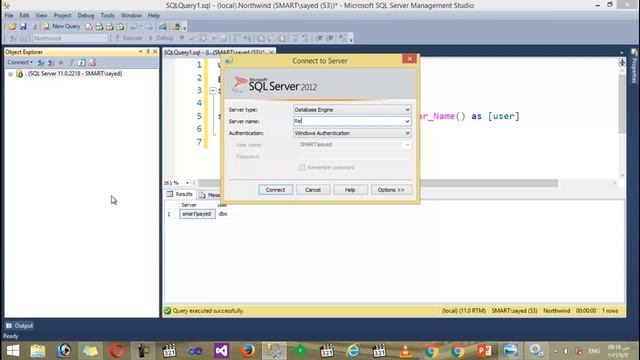Select the dbo cell in results grid

pyautogui.click(x=223, y=214)
